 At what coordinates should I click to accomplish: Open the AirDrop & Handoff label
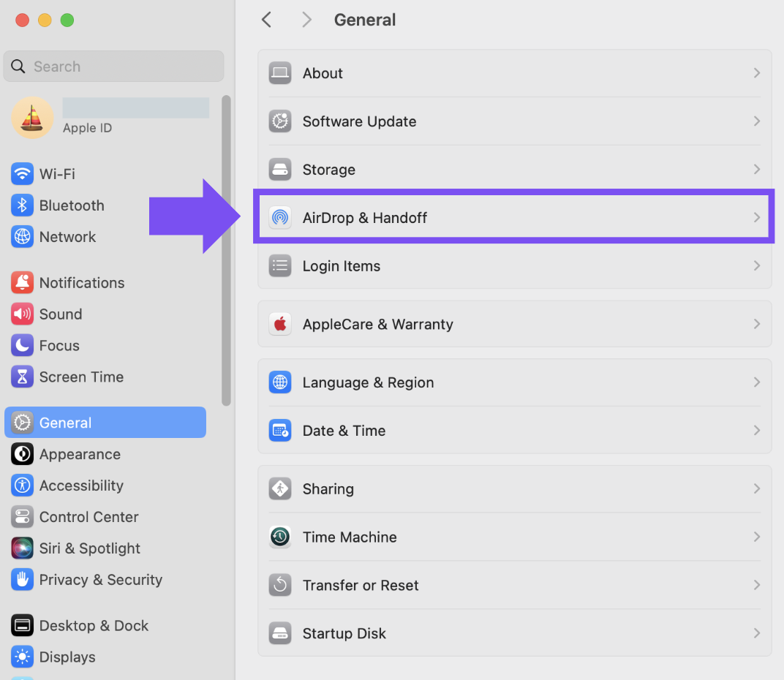coord(365,218)
